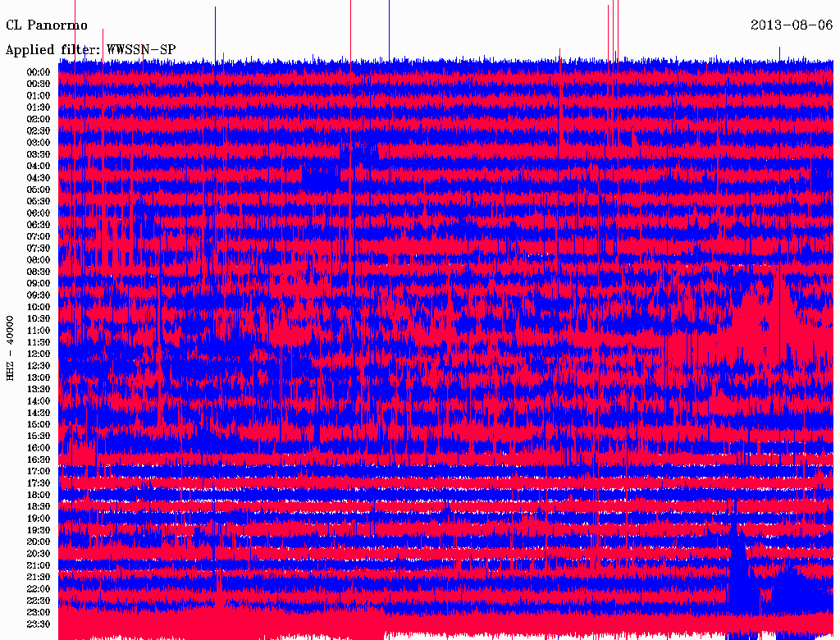Select the 05:00 time label
Image resolution: width=840 pixels, height=640 pixels.
coord(39,190)
